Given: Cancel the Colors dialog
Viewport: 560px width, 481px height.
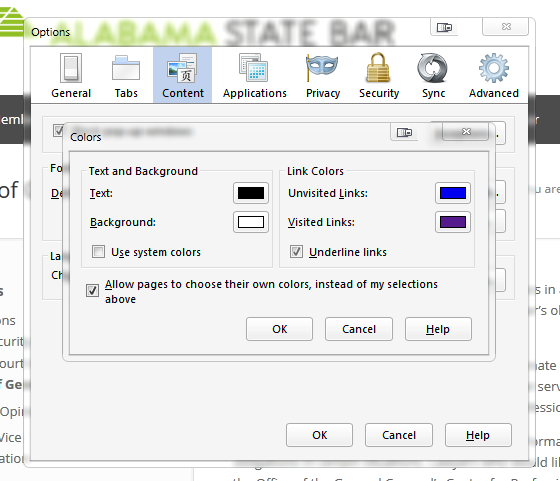Looking at the screenshot, I should click(359, 329).
